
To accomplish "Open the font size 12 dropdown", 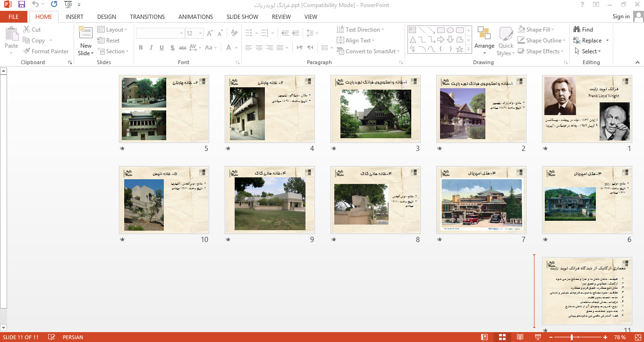I will [194, 33].
